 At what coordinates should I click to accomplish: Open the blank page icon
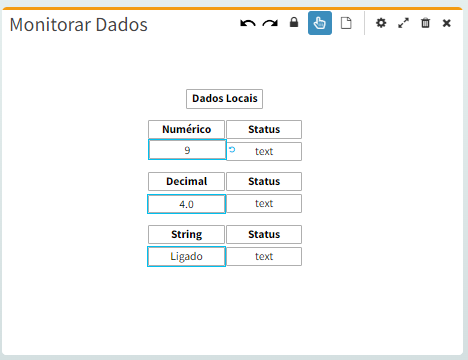click(346, 23)
